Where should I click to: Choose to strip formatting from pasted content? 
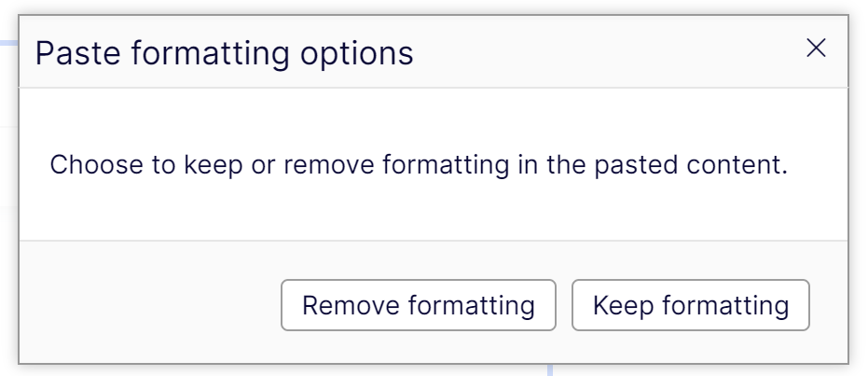pos(418,305)
